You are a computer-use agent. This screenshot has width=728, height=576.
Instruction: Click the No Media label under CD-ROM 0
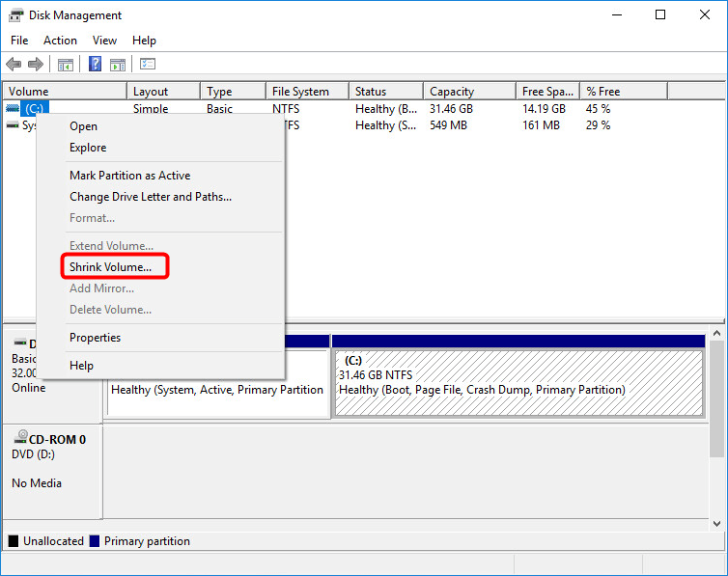(x=37, y=483)
